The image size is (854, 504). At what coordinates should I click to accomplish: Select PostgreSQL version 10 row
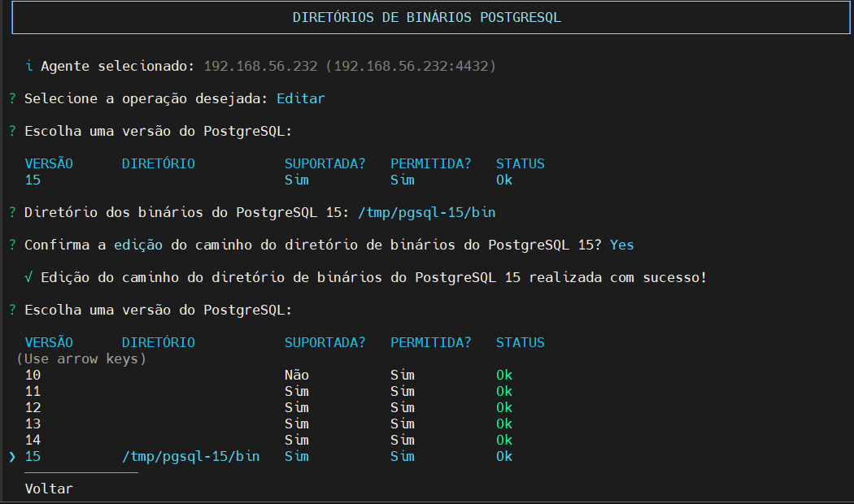[268, 375]
